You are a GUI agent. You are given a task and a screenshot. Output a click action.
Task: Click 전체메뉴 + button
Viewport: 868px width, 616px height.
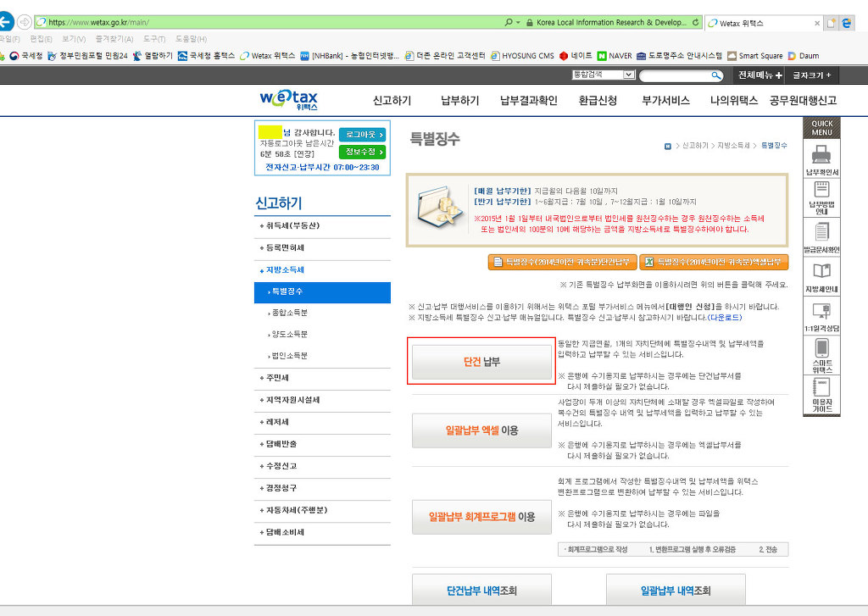point(760,75)
